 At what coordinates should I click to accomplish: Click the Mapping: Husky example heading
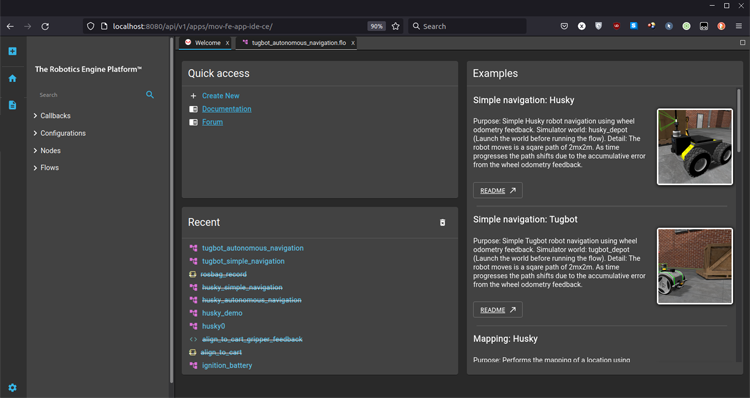point(505,339)
